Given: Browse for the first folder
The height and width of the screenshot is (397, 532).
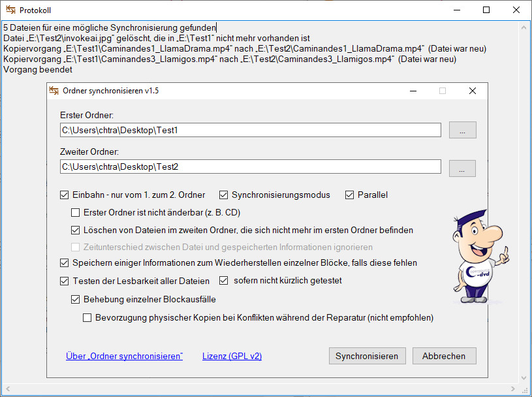Looking at the screenshot, I should (x=462, y=131).
